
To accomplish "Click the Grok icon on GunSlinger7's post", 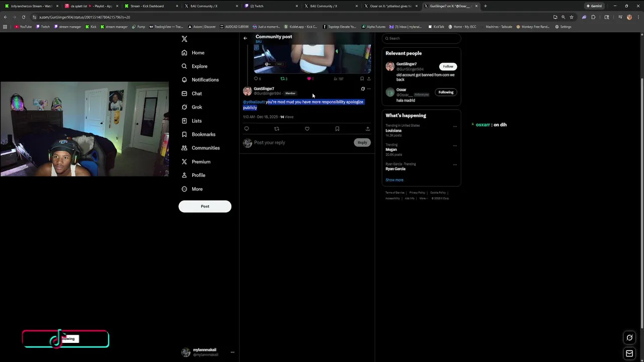I will [363, 89].
